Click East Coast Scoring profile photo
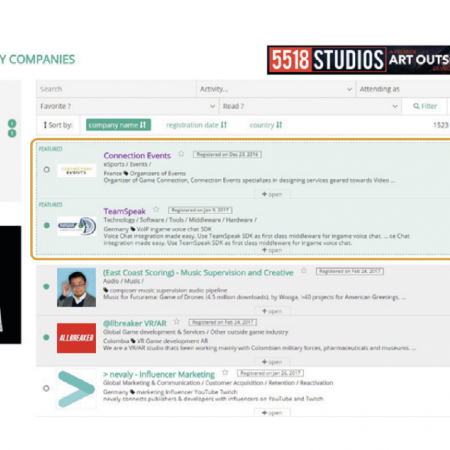Viewport: 450px width, 450px height. (x=76, y=287)
